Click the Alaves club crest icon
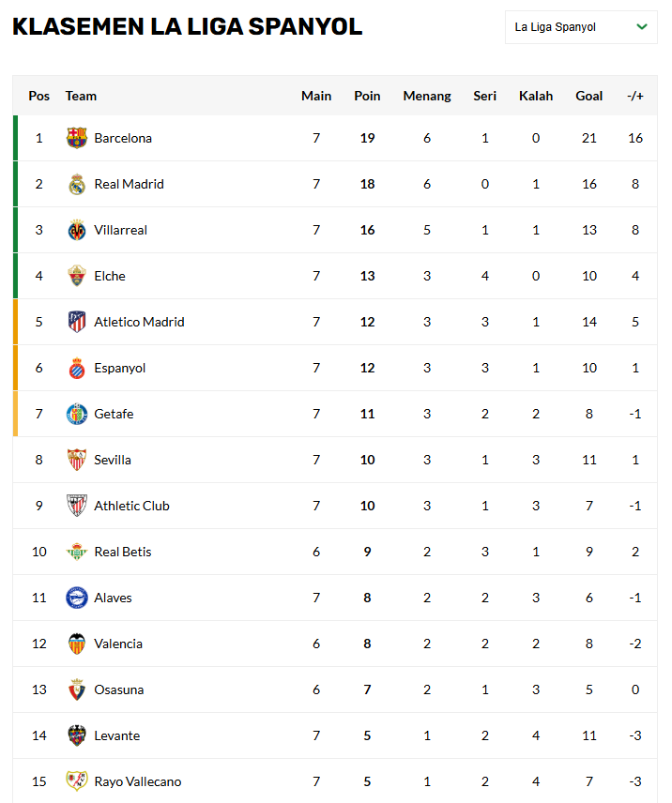 (77, 598)
